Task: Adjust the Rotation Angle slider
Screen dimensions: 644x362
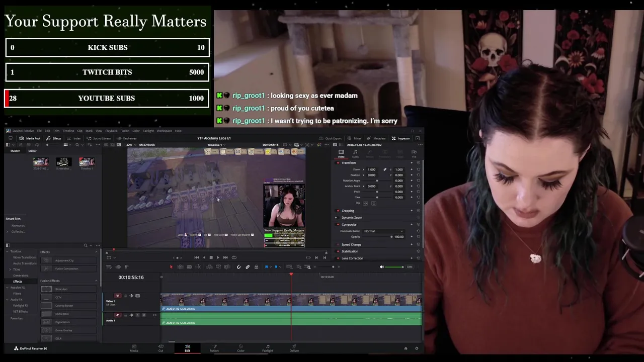Action: 377,180
